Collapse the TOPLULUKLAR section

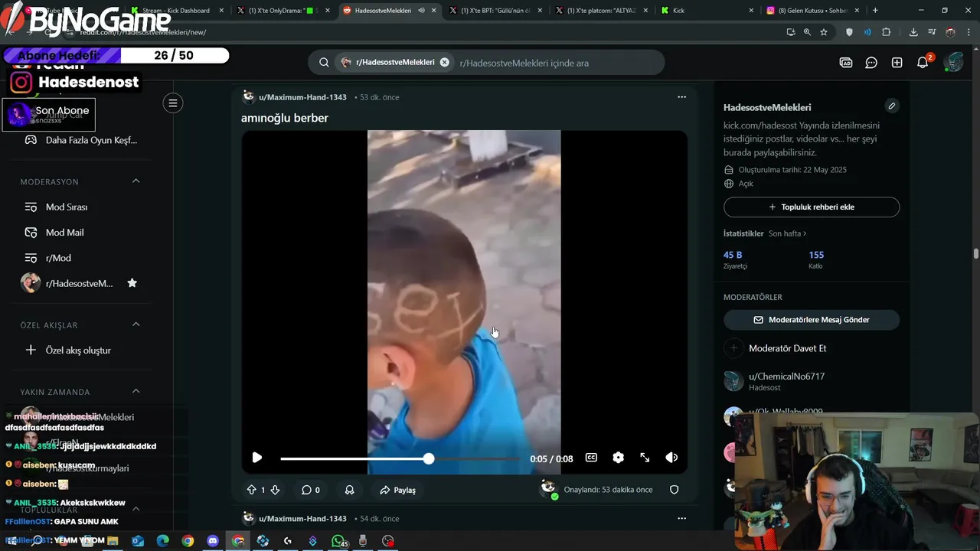tap(136, 509)
